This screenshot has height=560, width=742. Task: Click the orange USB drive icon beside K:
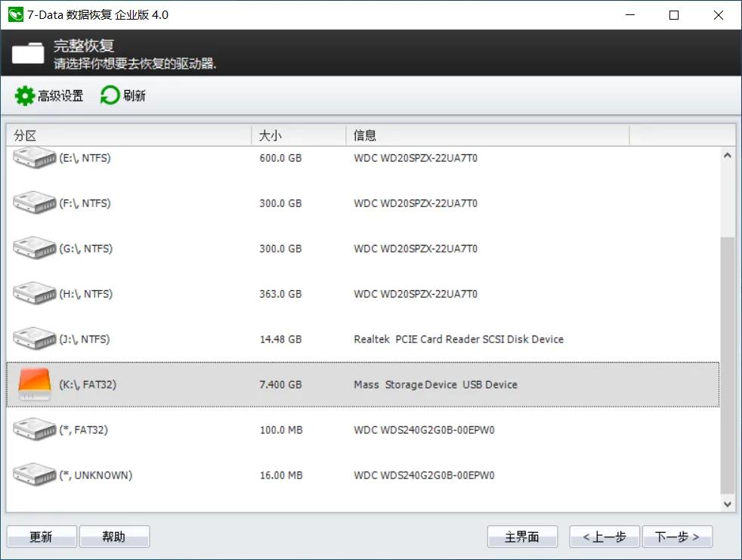(35, 384)
